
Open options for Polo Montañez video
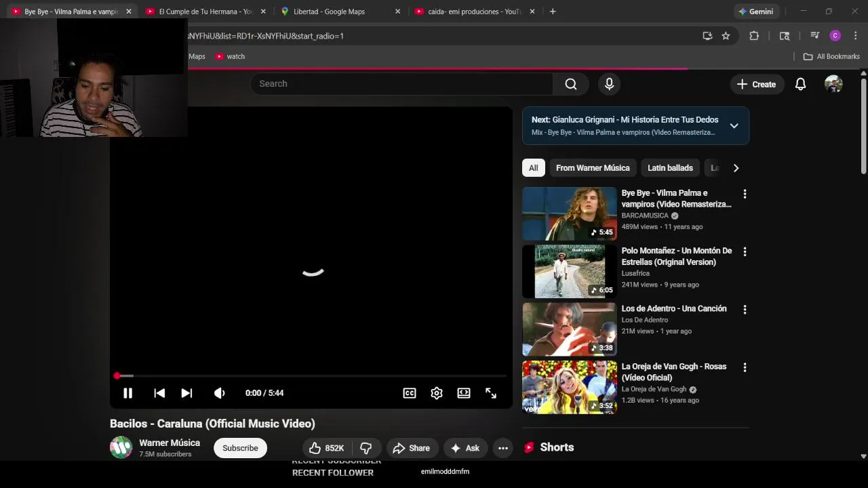point(745,251)
